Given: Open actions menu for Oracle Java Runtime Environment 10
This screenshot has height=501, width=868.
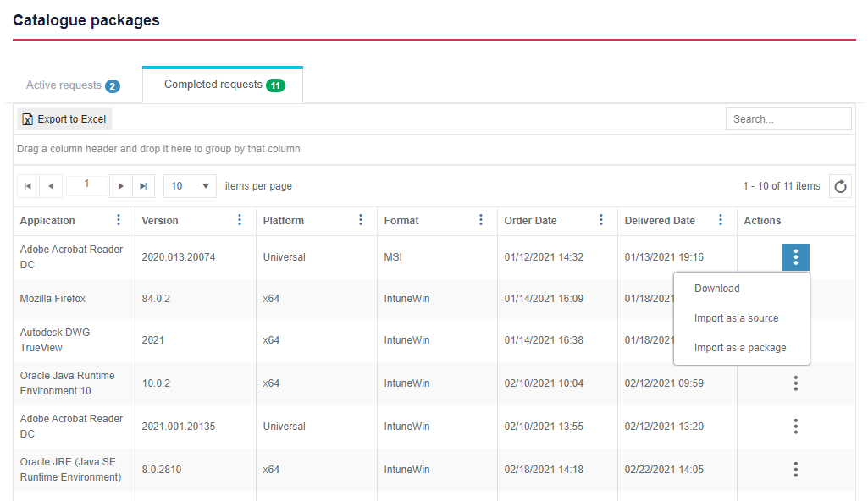Looking at the screenshot, I should point(795,383).
